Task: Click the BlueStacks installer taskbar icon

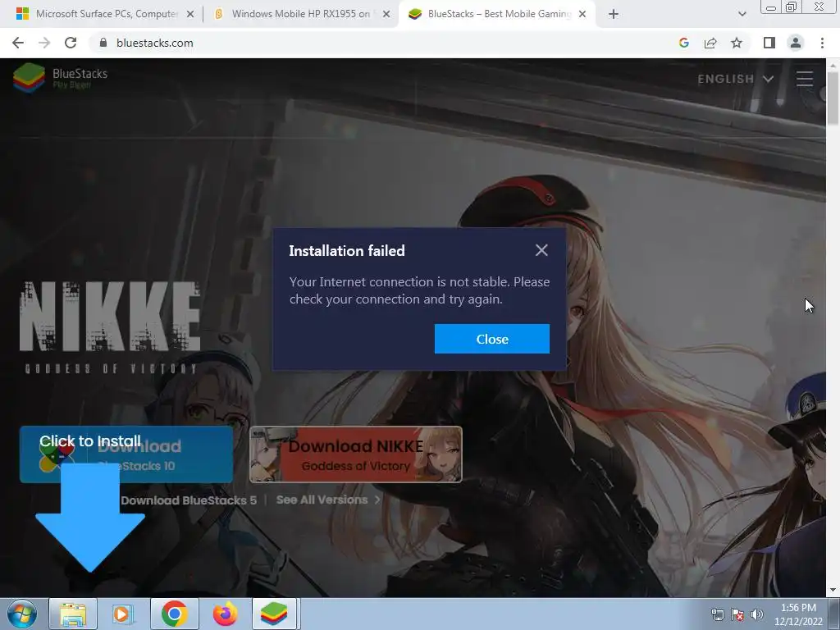Action: [x=274, y=614]
